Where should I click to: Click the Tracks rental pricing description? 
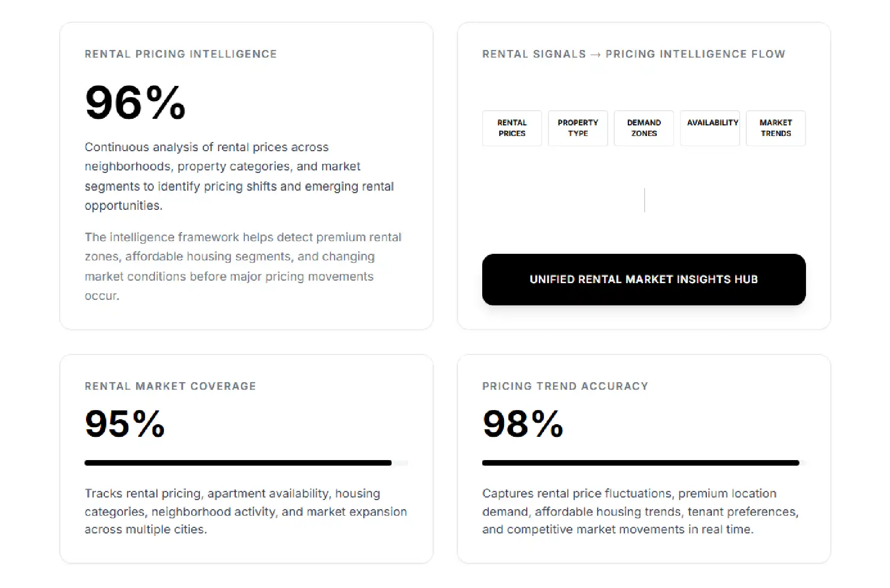[246, 511]
